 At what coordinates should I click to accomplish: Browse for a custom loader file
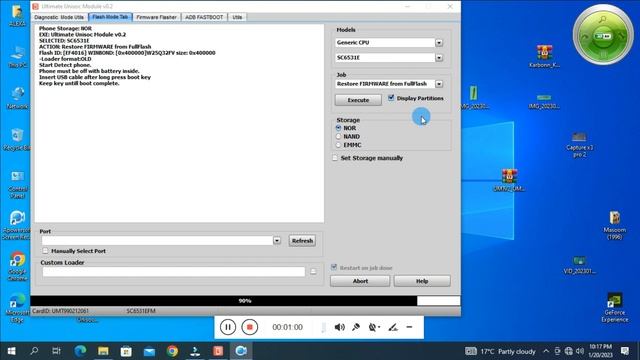click(x=313, y=272)
